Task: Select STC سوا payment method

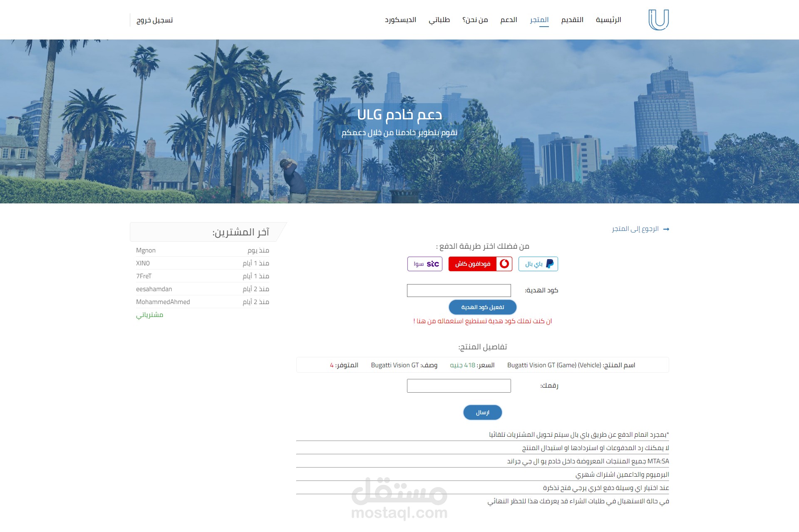Action: [425, 264]
